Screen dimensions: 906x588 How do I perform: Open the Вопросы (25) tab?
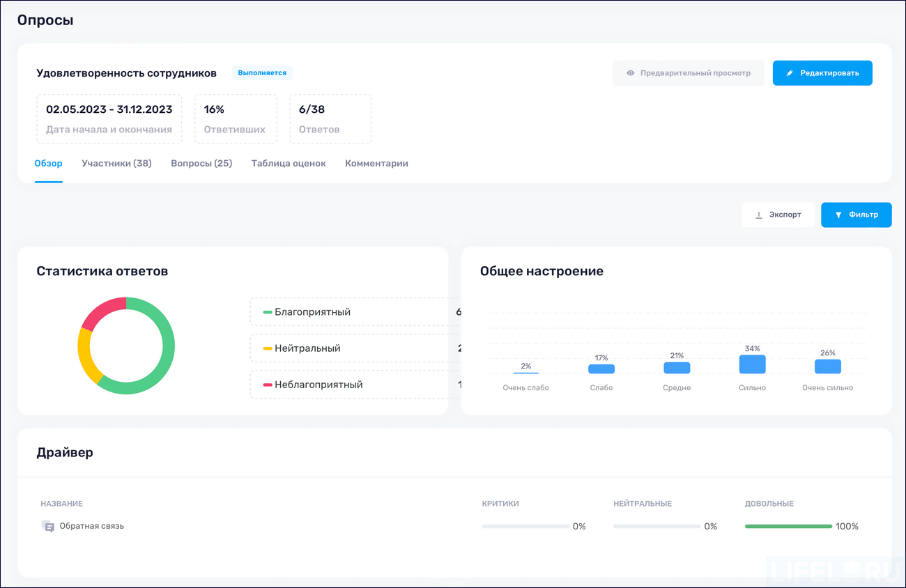click(x=201, y=163)
